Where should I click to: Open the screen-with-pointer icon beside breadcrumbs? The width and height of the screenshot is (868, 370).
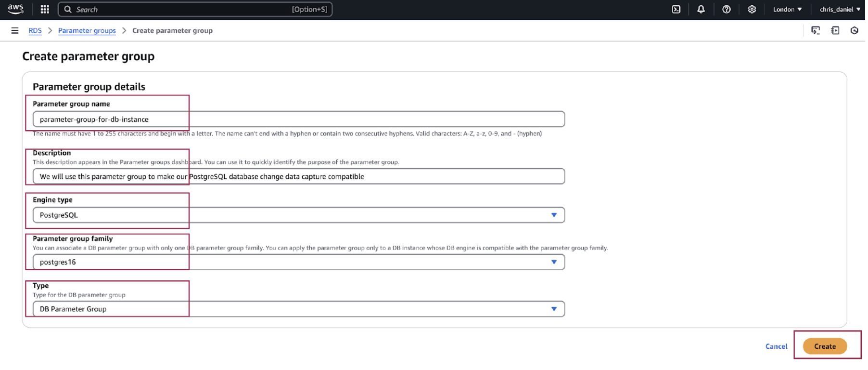(816, 30)
